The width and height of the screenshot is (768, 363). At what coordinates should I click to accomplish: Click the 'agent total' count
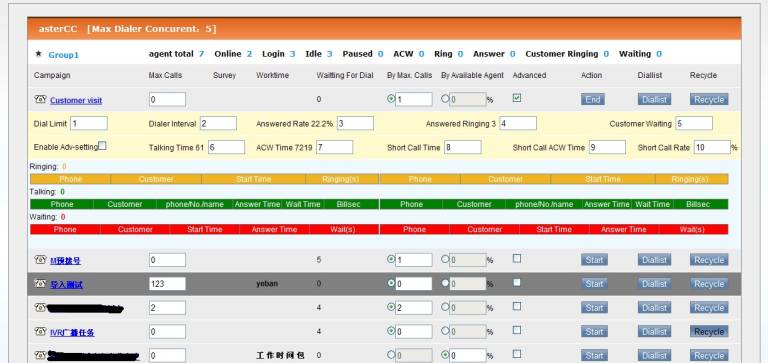click(201, 54)
